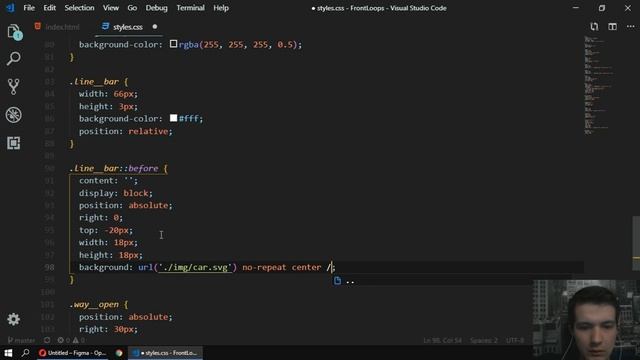This screenshot has height=360, width=640.
Task: Click the vertical editor scrollbar thumb
Action: 636,243
